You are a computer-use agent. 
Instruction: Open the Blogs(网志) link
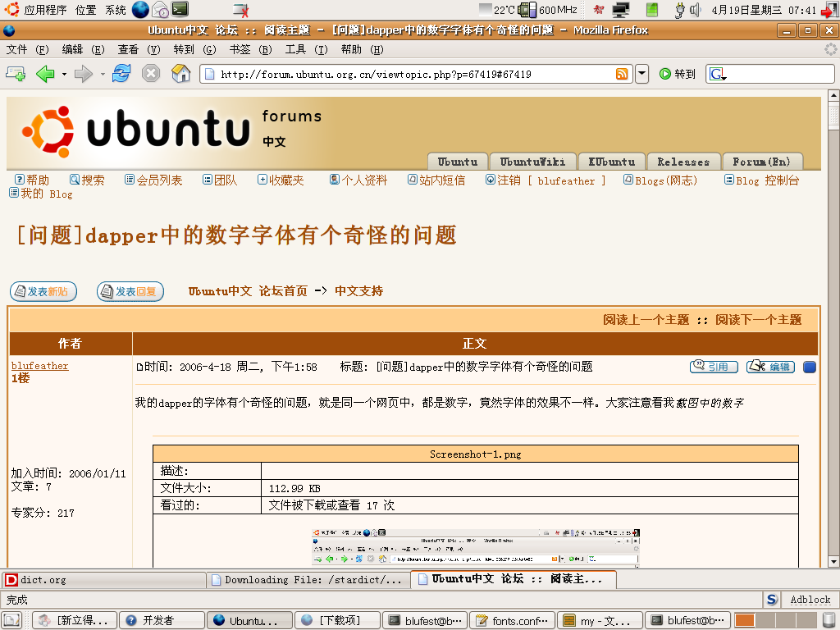click(660, 180)
